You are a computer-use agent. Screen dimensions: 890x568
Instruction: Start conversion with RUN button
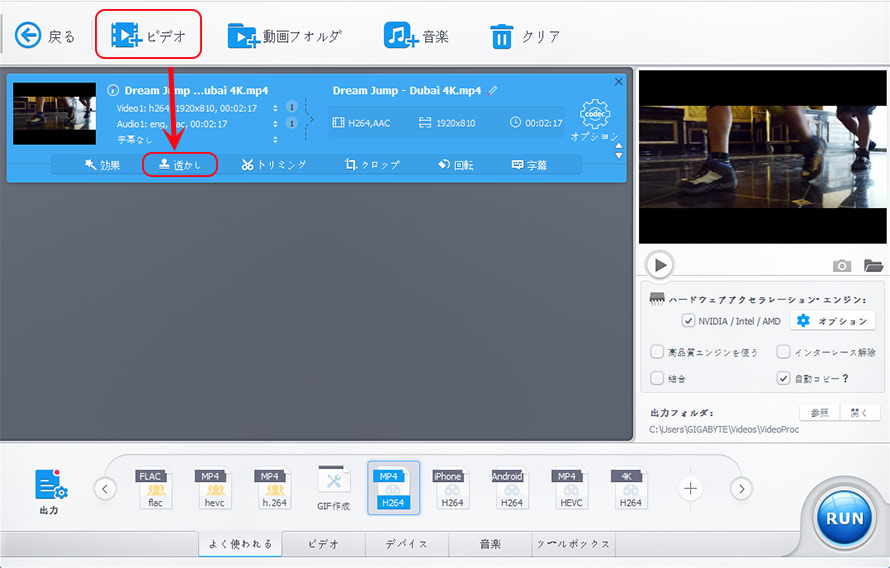pyautogui.click(x=844, y=518)
